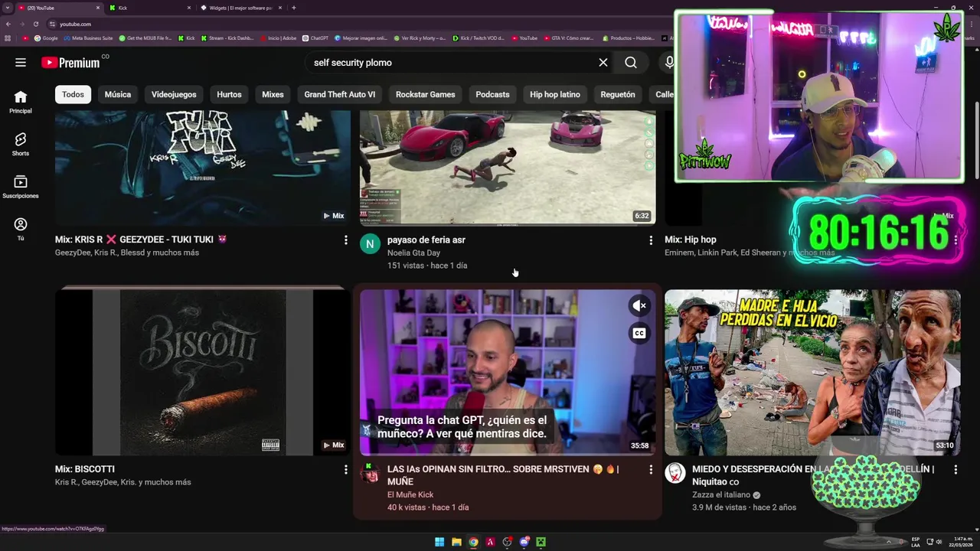Open options menu for 'LAS IAs OPINAN' video
This screenshot has height=551, width=980.
[651, 470]
